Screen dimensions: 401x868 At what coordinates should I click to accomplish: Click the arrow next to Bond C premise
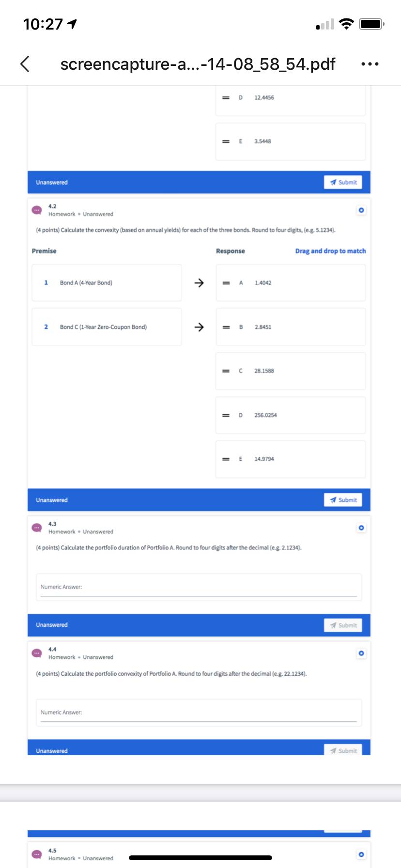[199, 327]
